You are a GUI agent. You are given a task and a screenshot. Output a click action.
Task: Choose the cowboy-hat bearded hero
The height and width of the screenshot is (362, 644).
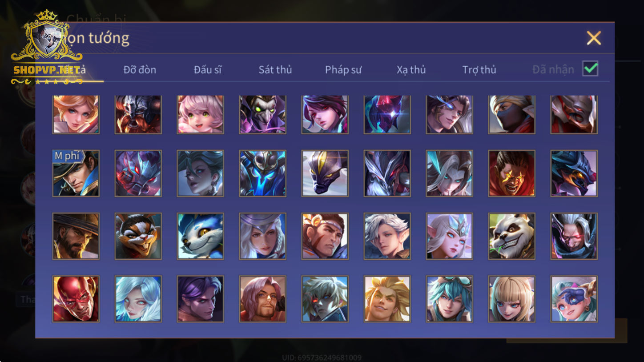(x=76, y=236)
